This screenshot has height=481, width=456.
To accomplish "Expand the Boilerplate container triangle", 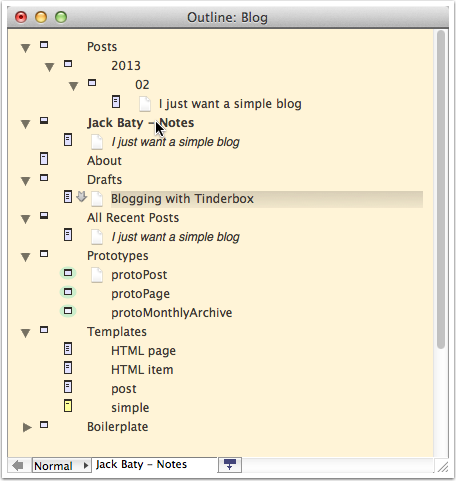I will [x=27, y=427].
